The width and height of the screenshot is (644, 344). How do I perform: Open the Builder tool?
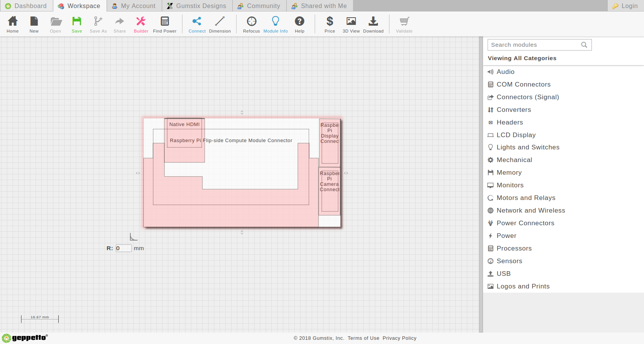click(x=141, y=25)
